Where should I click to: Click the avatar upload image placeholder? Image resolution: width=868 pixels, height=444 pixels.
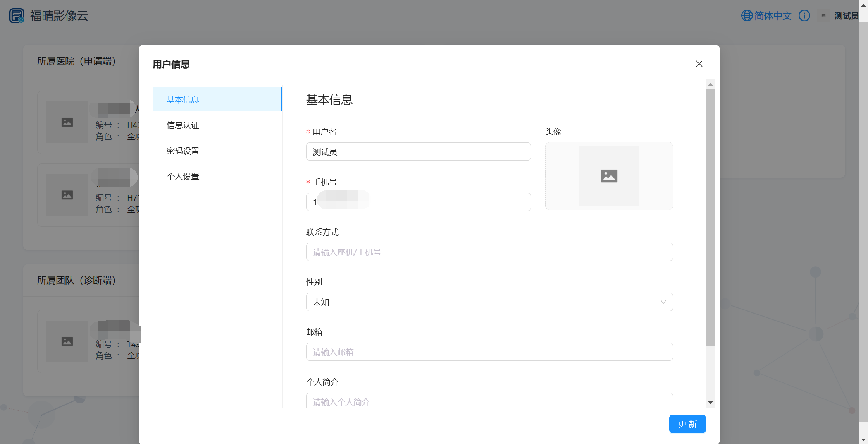pos(609,176)
